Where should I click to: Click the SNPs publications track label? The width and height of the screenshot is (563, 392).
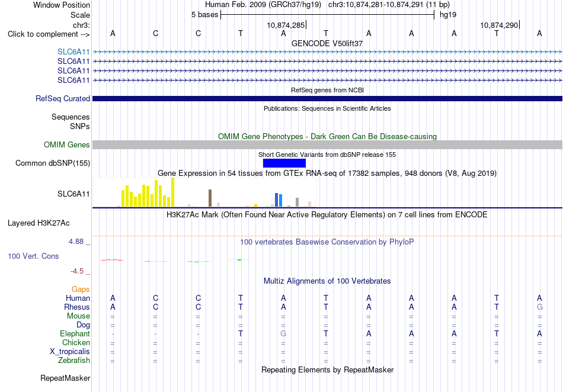[x=80, y=126]
